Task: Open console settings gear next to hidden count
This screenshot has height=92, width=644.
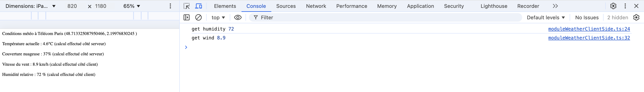Action: click(x=636, y=17)
